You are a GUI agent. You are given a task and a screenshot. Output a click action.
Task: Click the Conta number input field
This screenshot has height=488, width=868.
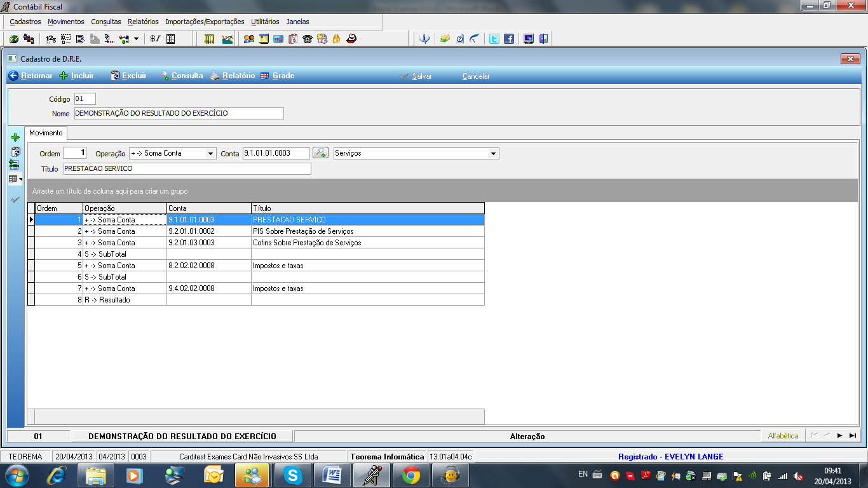[276, 153]
